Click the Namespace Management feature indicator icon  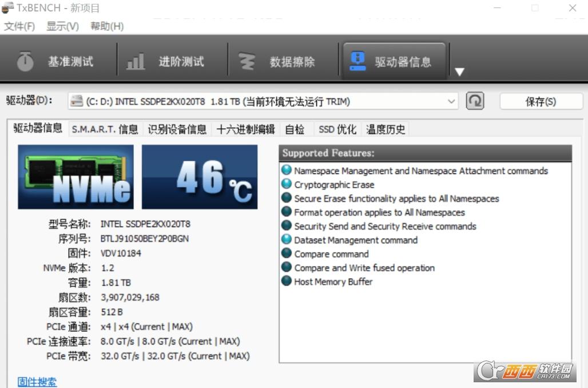287,170
